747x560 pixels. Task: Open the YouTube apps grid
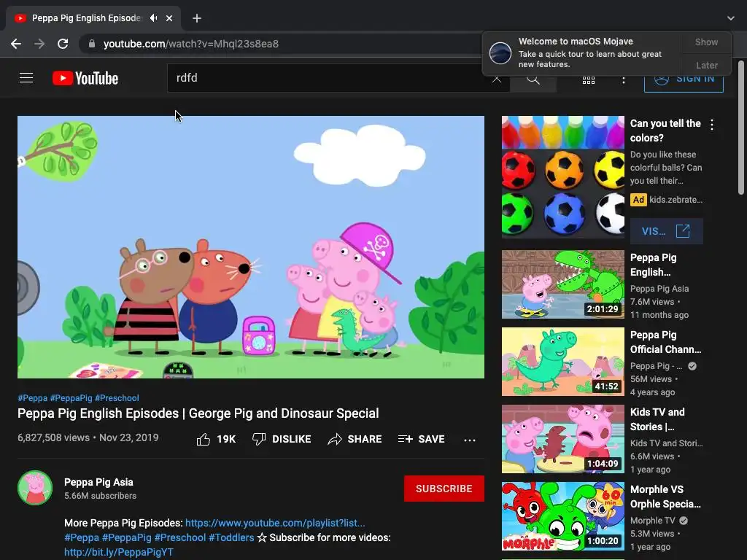(589, 79)
